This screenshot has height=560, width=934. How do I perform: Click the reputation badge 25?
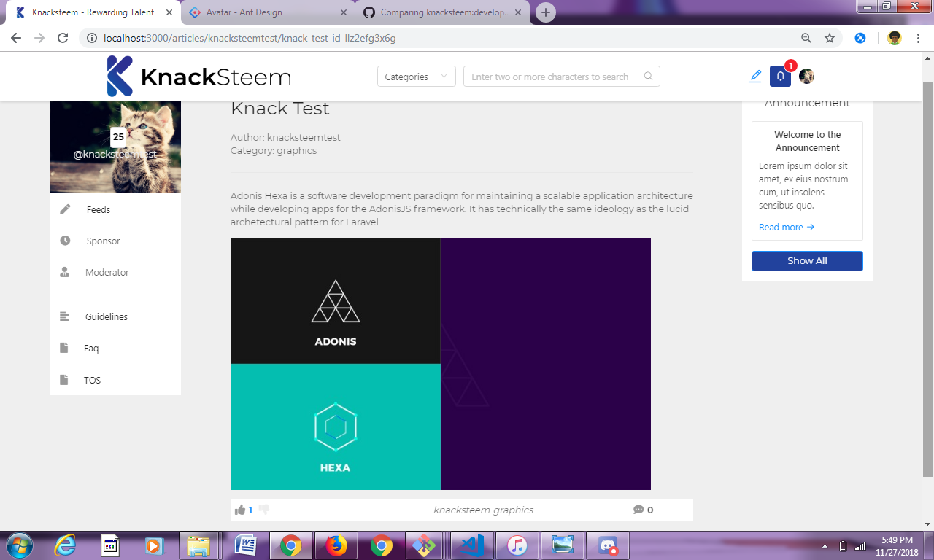(118, 136)
